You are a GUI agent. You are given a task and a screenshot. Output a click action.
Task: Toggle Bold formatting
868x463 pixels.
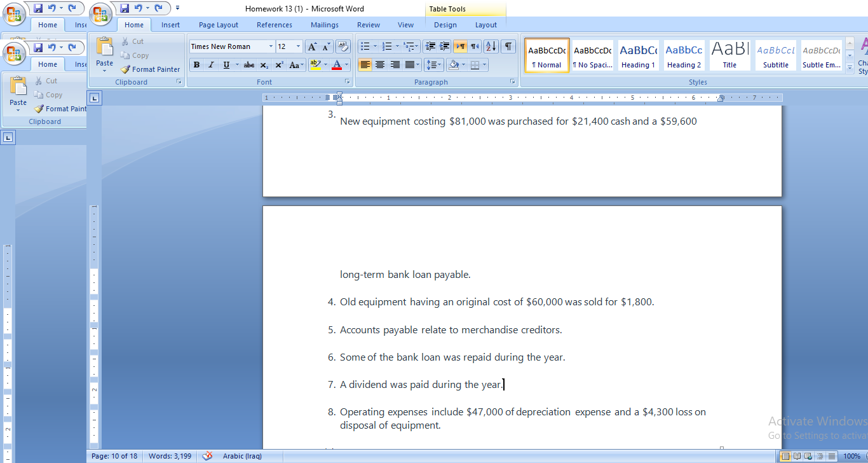pos(196,64)
